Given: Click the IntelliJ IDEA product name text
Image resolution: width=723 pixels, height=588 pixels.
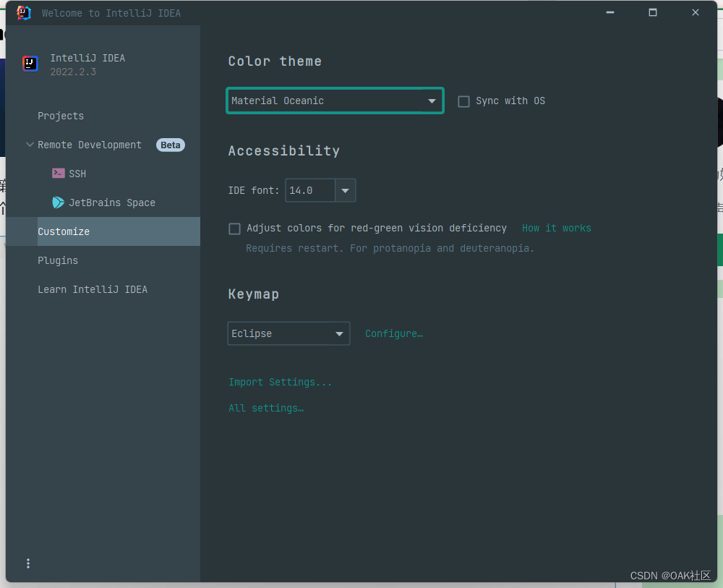Looking at the screenshot, I should coord(87,58).
